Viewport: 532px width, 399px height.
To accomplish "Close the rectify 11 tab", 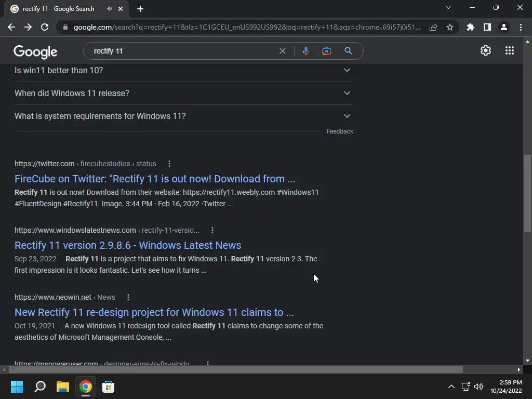I will click(121, 9).
